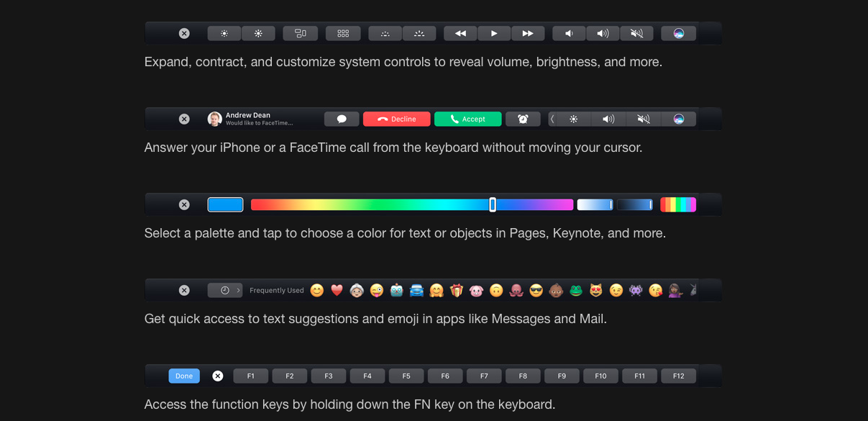Tap the F7 function key

click(x=484, y=376)
